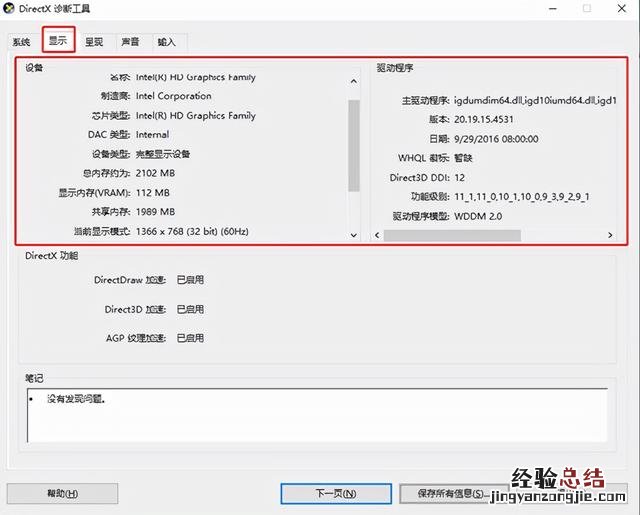This screenshot has width=640, height=515.
Task: Select the 没有发现问题 note text
Action: 76,399
